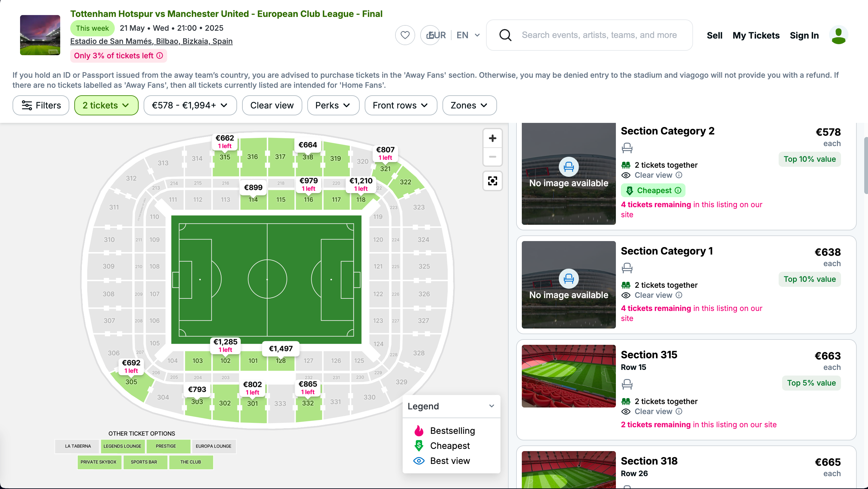Click the Cheapest dollar legend icon
868x489 pixels.
(x=419, y=446)
